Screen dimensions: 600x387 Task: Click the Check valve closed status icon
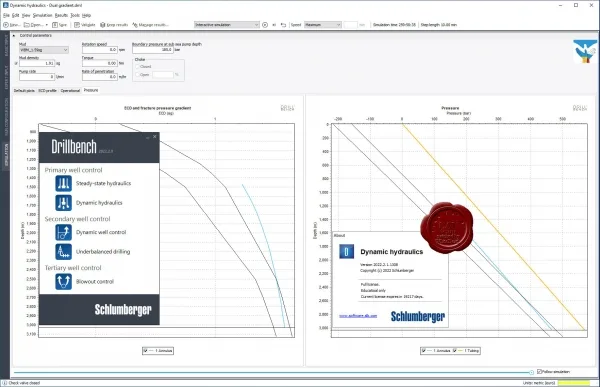click(x=5, y=383)
